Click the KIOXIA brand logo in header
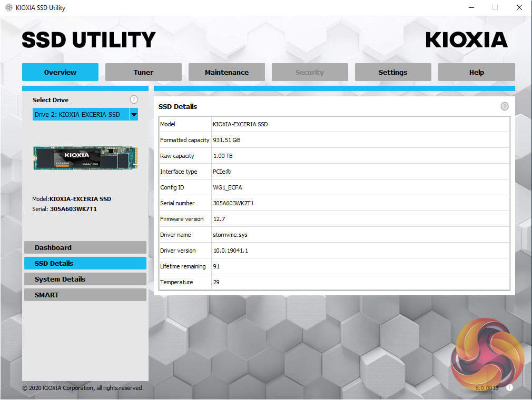The width and height of the screenshot is (532, 400). [467, 39]
